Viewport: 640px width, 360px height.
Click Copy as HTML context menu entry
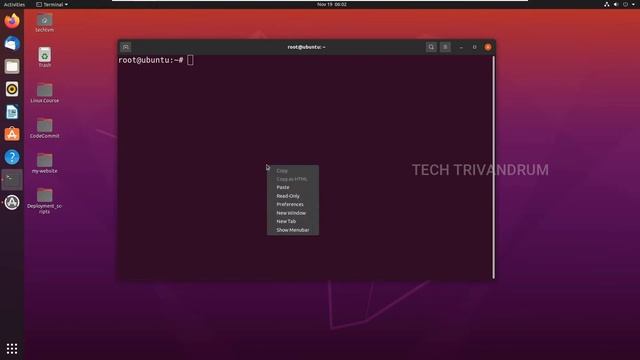(293, 179)
